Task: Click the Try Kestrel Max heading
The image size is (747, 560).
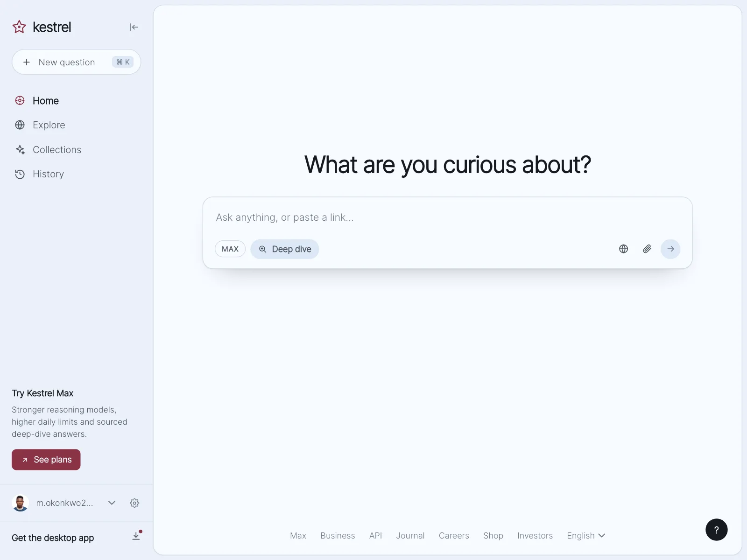Action: tap(42, 393)
